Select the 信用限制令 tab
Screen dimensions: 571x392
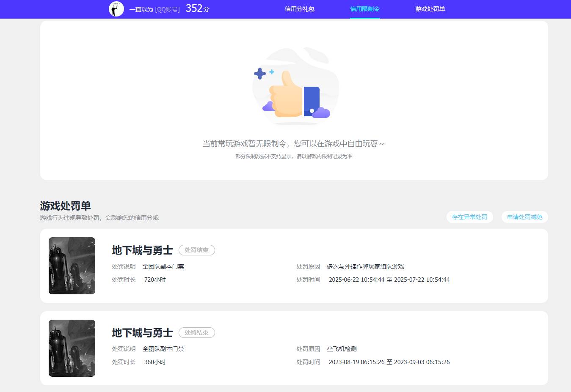point(364,9)
